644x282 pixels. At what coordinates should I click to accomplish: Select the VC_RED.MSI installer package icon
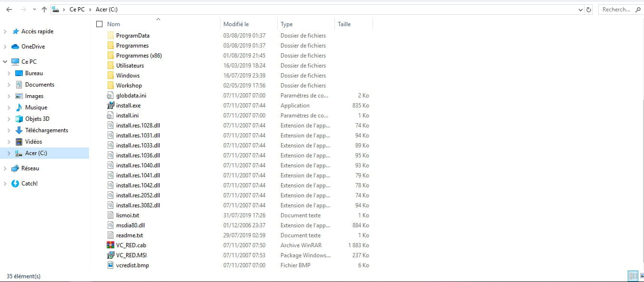click(x=111, y=255)
